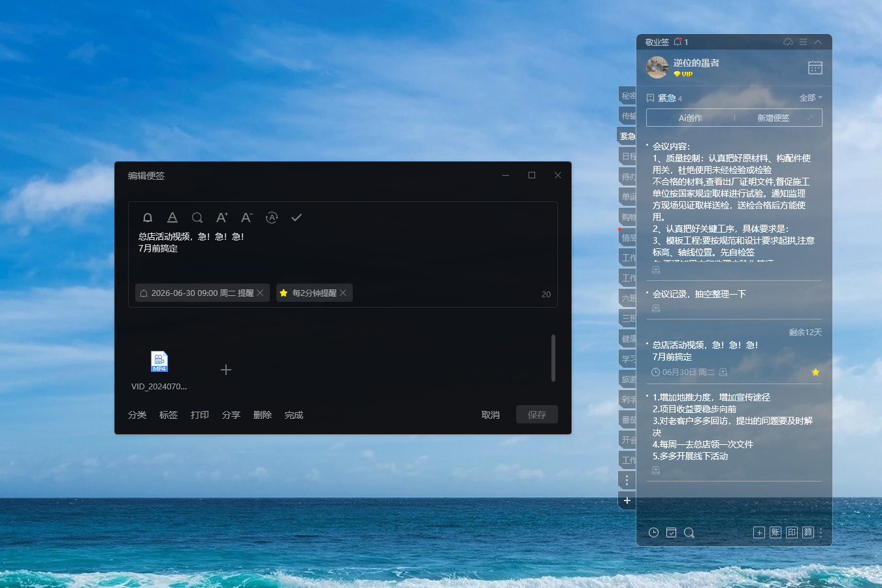The height and width of the screenshot is (588, 882).
Task: Open the 全部 filter dropdown
Action: [811, 98]
